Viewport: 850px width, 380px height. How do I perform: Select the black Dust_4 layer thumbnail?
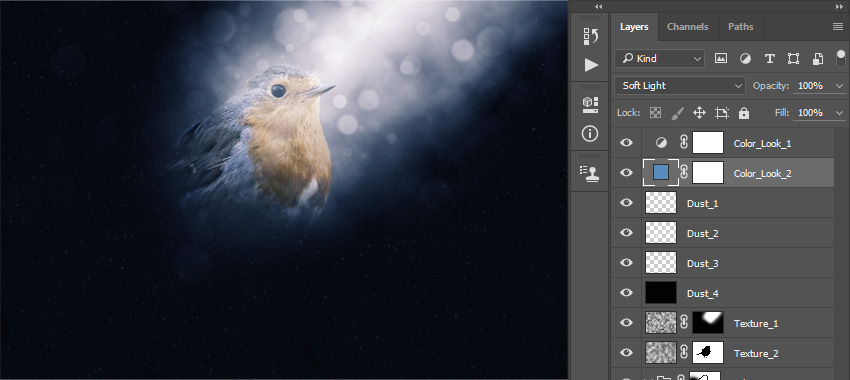(661, 293)
